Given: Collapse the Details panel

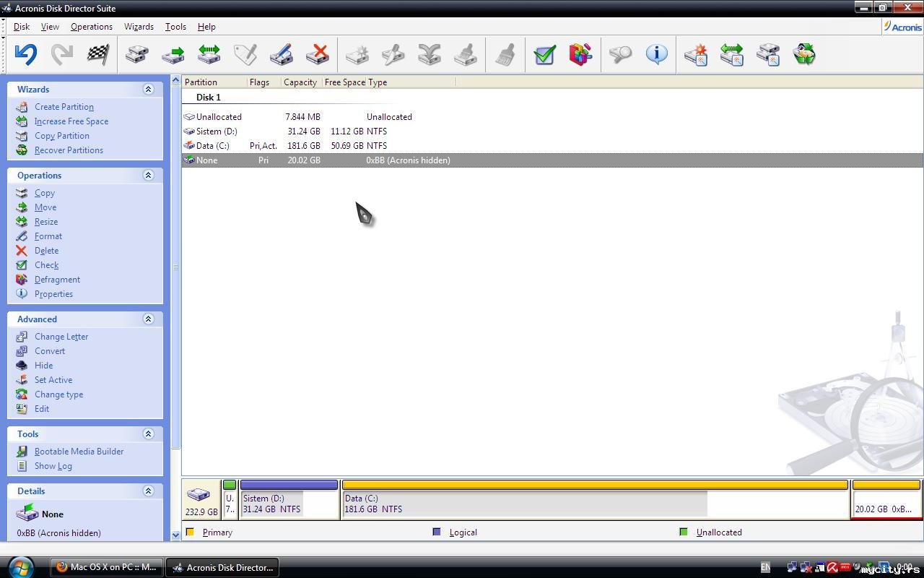Looking at the screenshot, I should (149, 491).
